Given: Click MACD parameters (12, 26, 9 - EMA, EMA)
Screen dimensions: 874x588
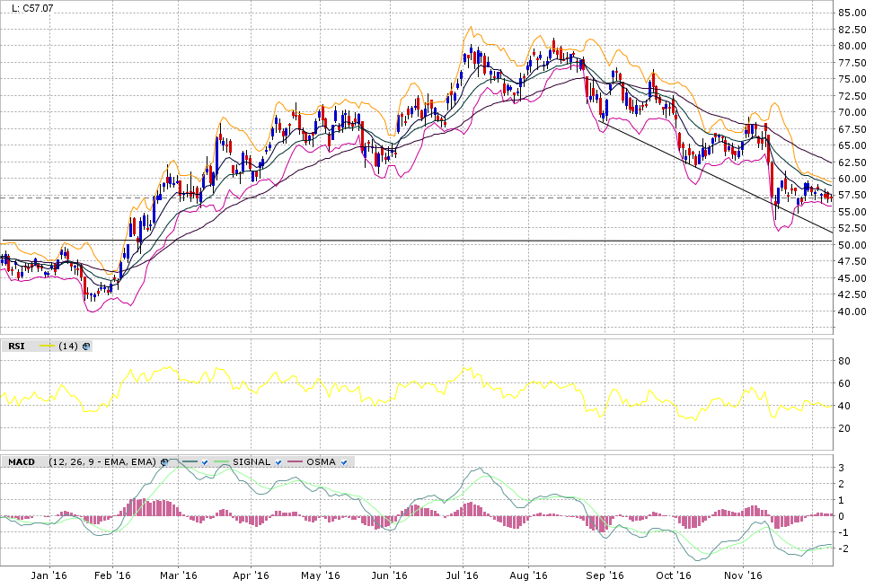Looking at the screenshot, I should [x=102, y=461].
